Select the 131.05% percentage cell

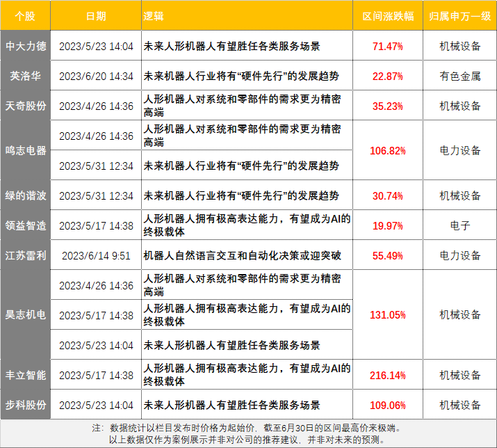[388, 315]
